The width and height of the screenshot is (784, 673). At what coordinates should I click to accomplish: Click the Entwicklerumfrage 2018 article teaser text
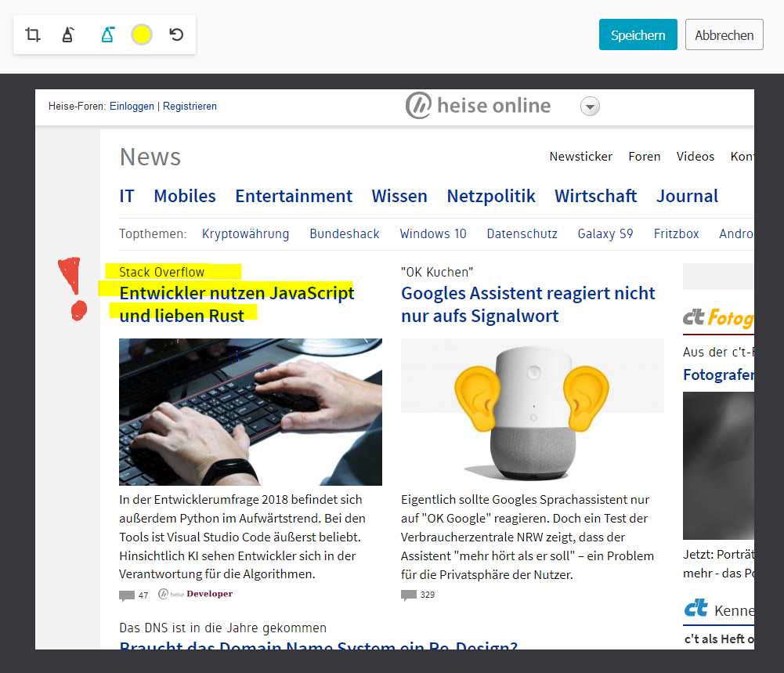(x=242, y=537)
